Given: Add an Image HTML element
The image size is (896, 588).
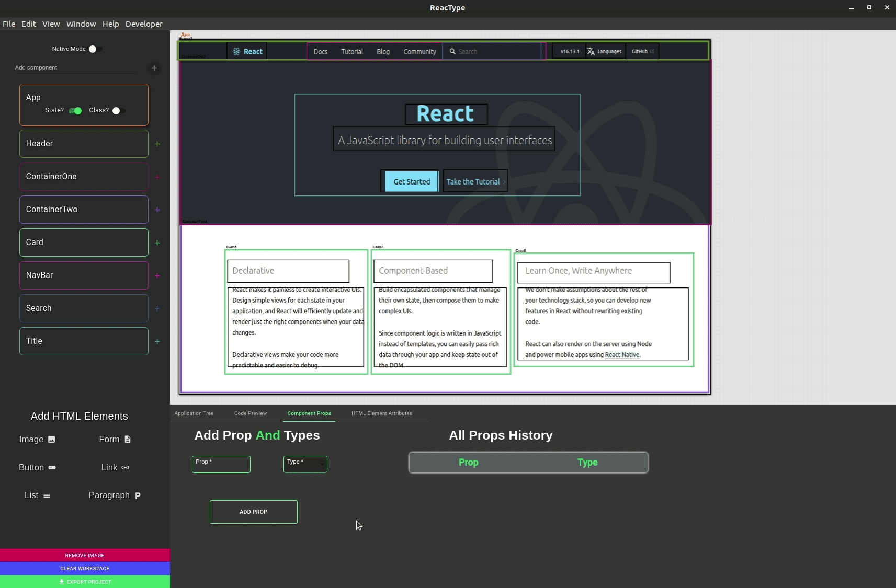Looking at the screenshot, I should pyautogui.click(x=37, y=440).
